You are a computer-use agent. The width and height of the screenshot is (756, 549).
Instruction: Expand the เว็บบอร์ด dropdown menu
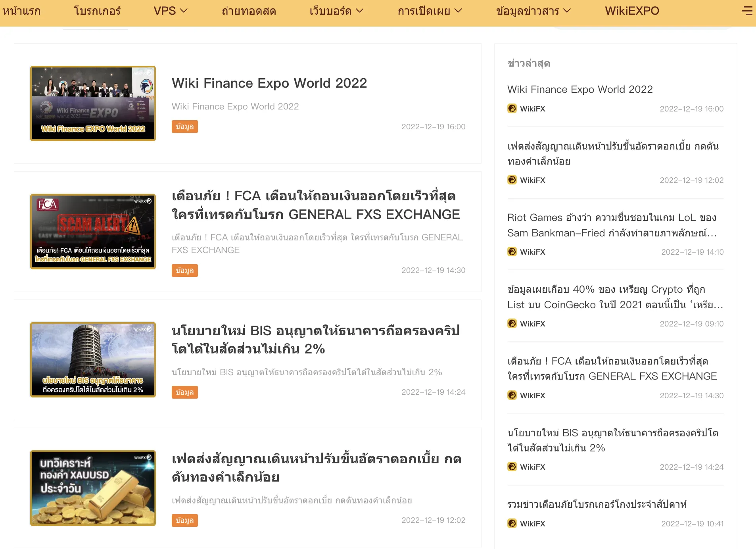(x=336, y=11)
